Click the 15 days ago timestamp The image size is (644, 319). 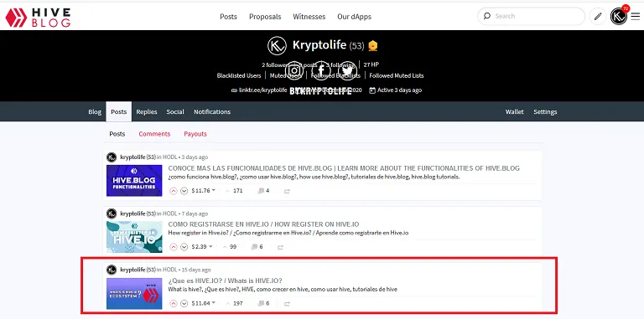tap(196, 270)
